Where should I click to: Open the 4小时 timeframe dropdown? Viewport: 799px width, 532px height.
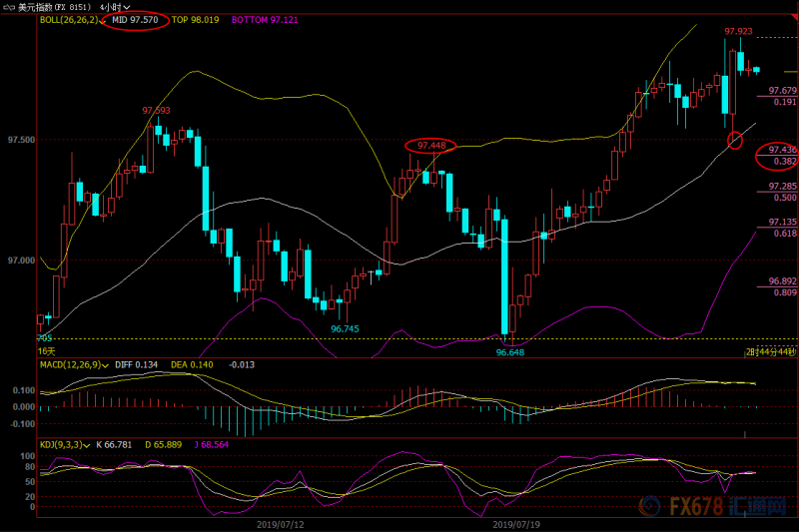[x=115, y=7]
